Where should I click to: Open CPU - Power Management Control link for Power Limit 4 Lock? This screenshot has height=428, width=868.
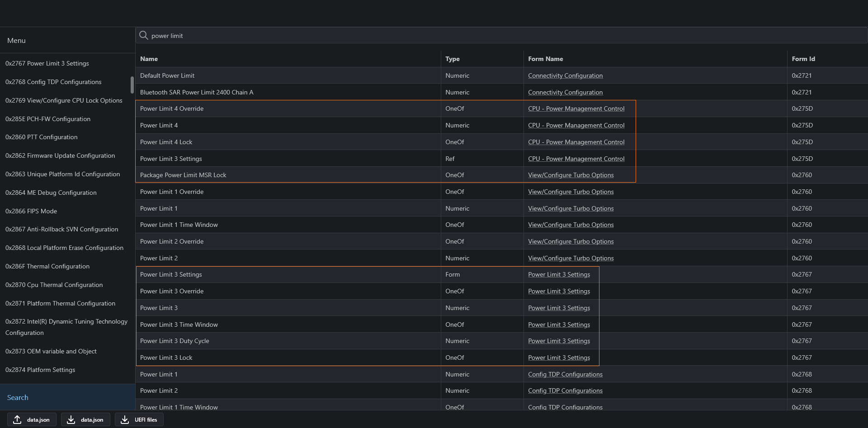tap(576, 142)
